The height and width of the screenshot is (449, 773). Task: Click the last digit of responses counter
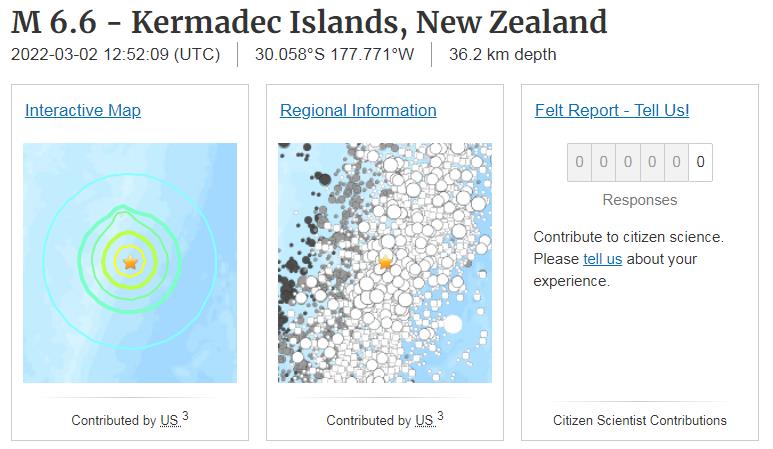(700, 162)
